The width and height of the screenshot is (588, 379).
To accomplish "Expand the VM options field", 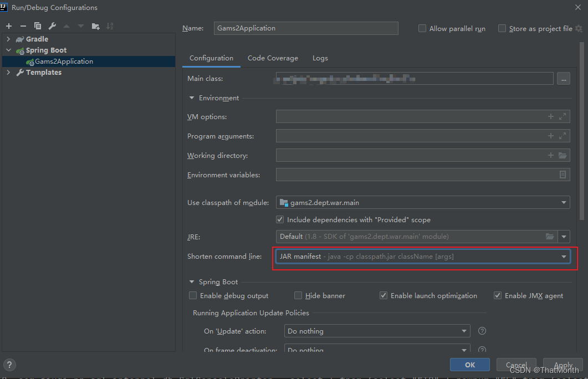I will click(x=563, y=116).
